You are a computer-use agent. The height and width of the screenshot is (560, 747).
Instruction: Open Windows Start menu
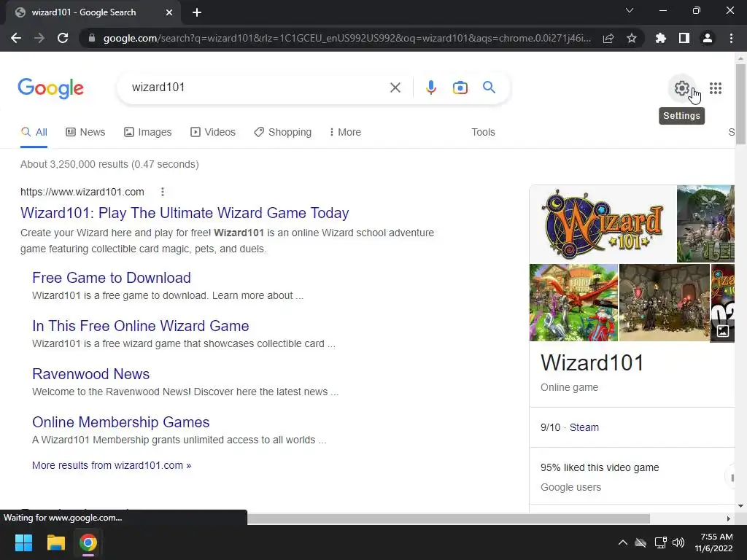point(23,542)
